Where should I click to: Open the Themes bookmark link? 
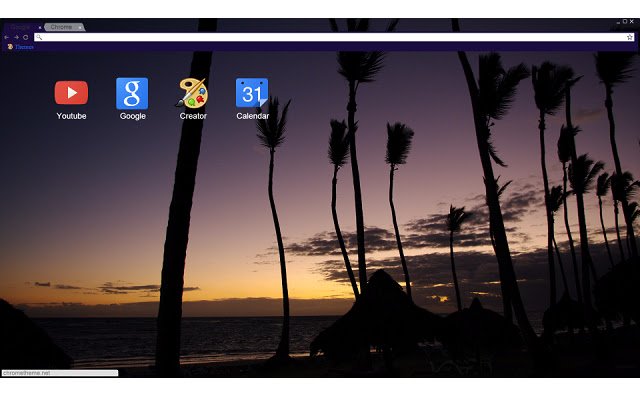(24, 47)
